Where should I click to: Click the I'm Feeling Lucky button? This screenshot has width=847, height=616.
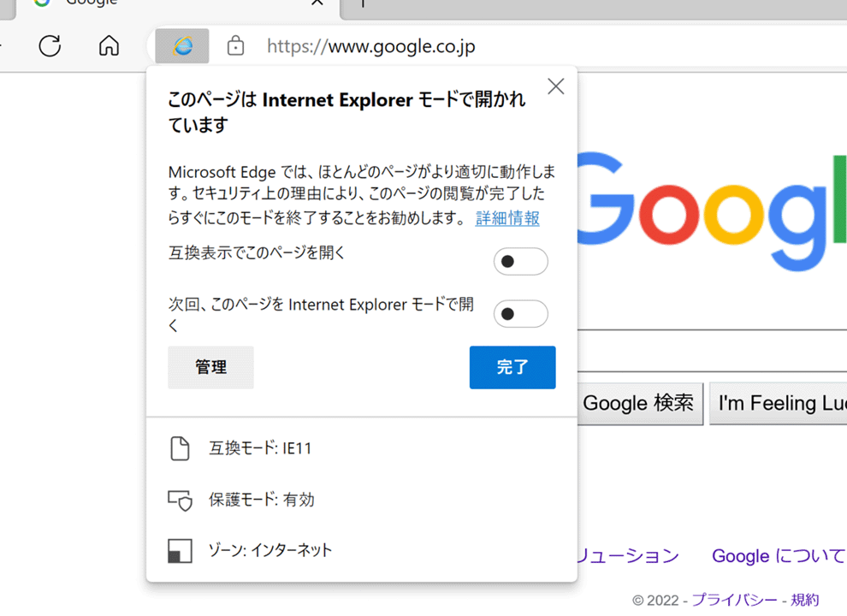pos(779,404)
